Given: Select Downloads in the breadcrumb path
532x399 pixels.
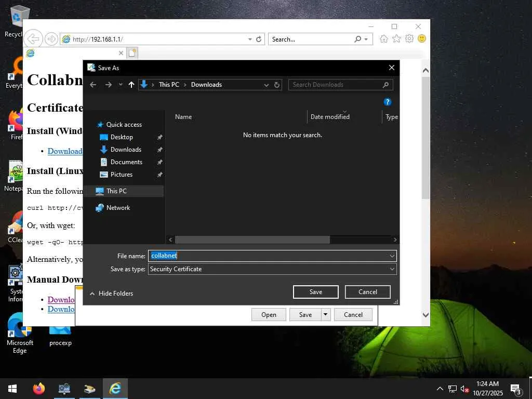Looking at the screenshot, I should pyautogui.click(x=206, y=85).
